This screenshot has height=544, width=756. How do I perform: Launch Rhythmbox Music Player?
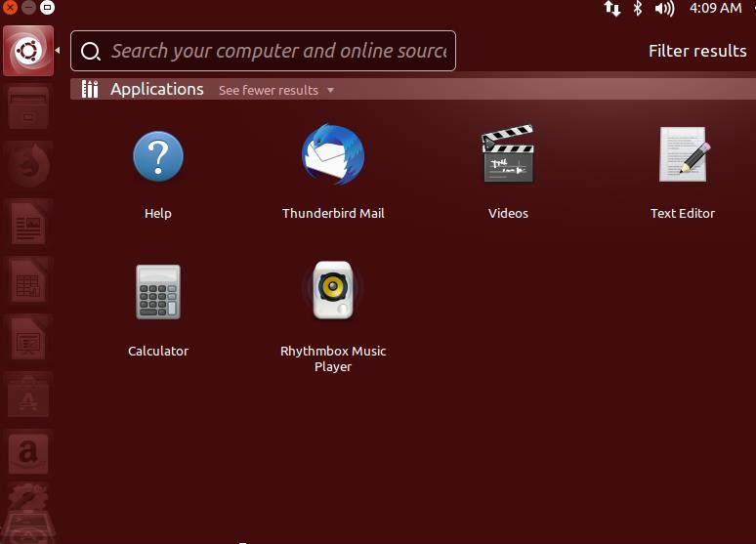click(333, 290)
